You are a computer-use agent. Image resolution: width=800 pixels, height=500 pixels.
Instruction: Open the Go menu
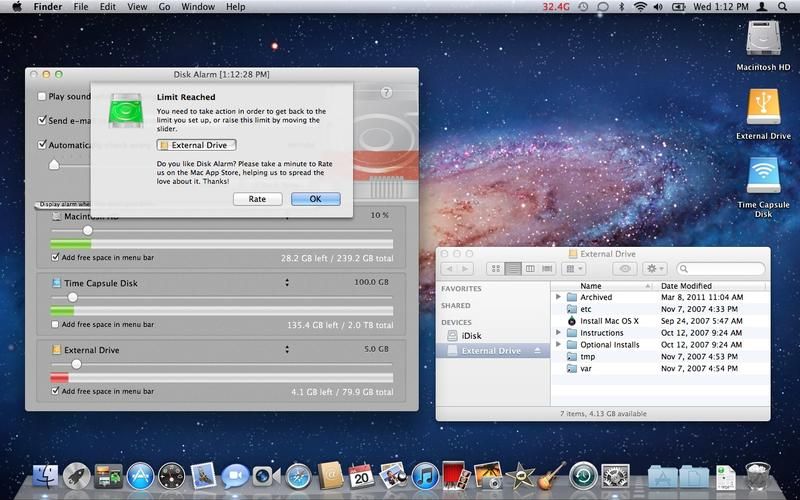tap(164, 7)
